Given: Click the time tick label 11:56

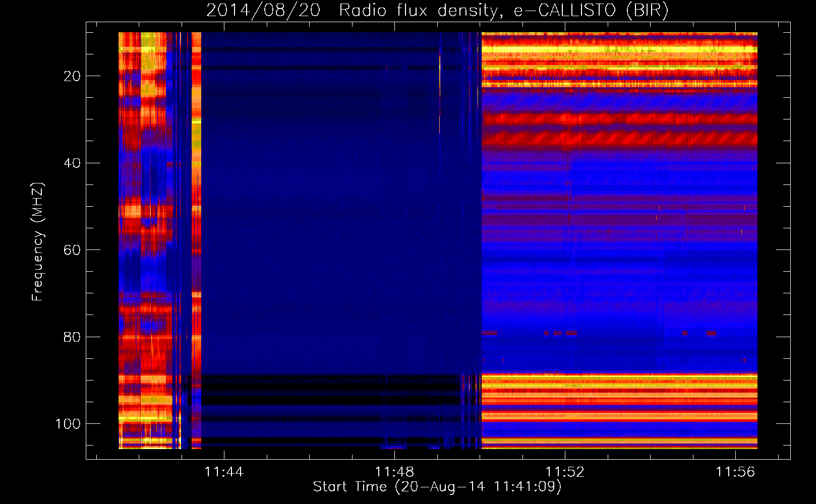Looking at the screenshot, I should click(735, 472).
